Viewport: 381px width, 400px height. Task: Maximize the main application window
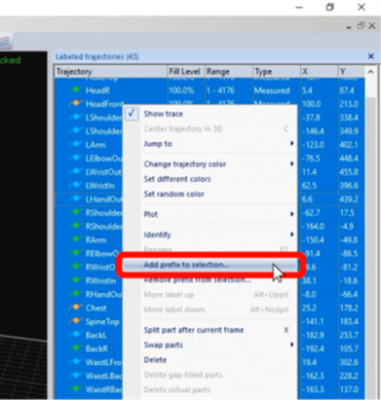(x=330, y=7)
